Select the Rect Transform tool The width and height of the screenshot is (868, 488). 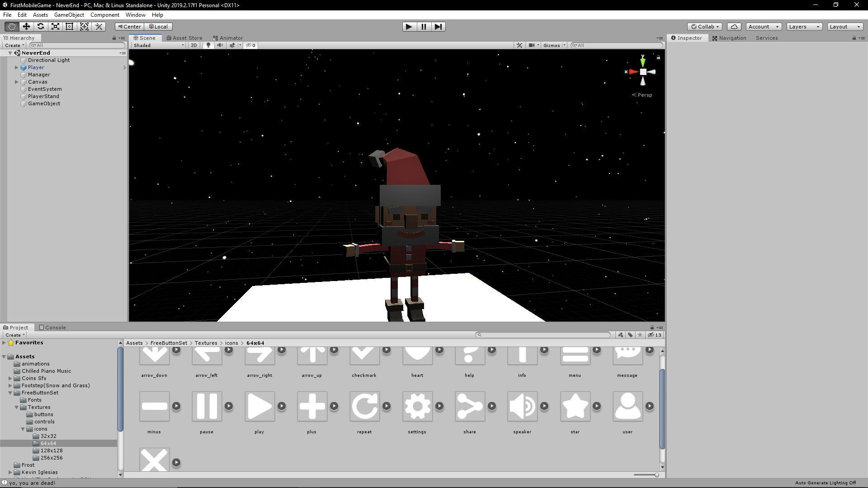[70, 27]
